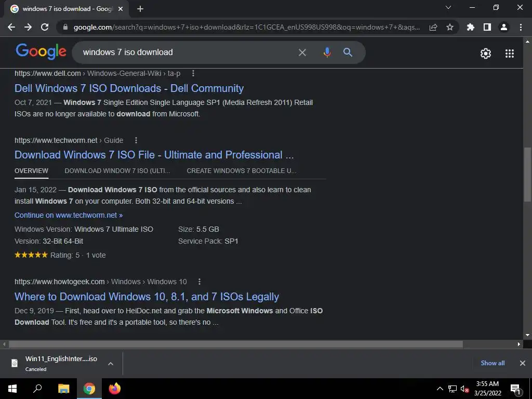This screenshot has height=399, width=532.
Task: Click Windows 7 Ultimate ISO text
Action: (x=114, y=229)
